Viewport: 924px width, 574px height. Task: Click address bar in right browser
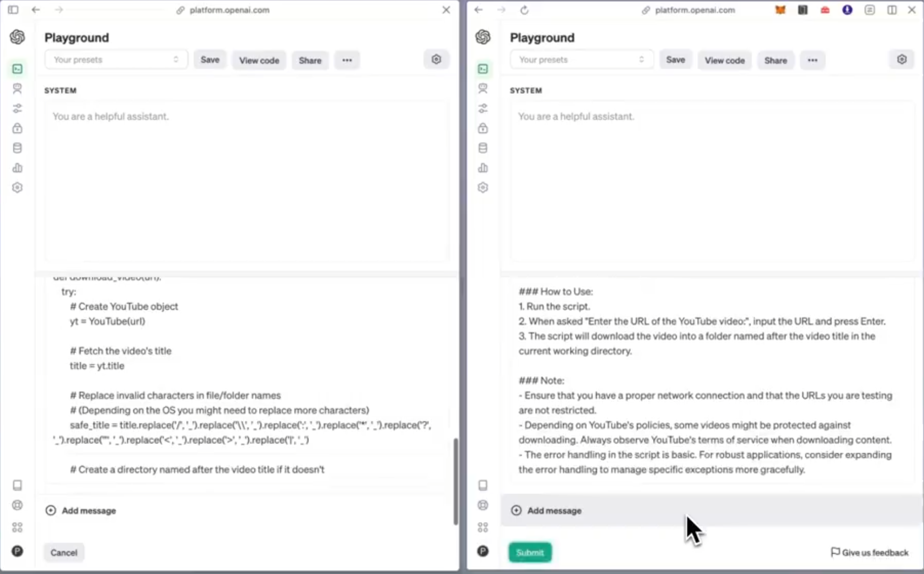pos(689,10)
